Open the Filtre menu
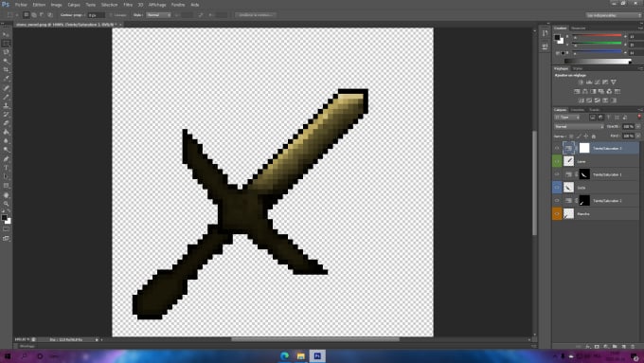The width and height of the screenshot is (644, 363). pos(128,5)
